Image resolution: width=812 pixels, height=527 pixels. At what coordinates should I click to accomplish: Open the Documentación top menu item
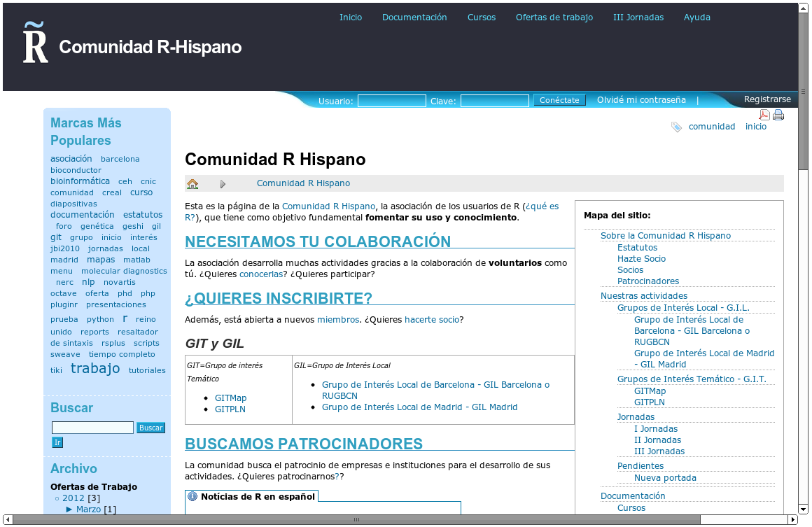tap(414, 17)
